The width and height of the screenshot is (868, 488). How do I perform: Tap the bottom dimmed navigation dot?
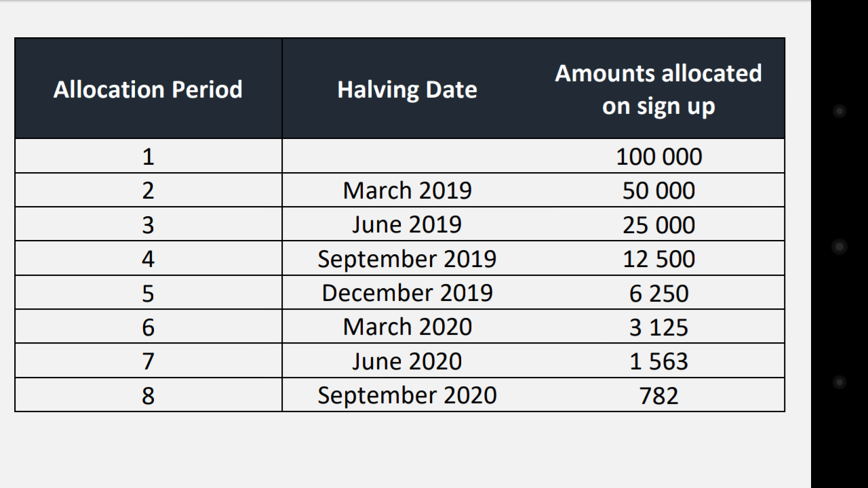[x=840, y=382]
